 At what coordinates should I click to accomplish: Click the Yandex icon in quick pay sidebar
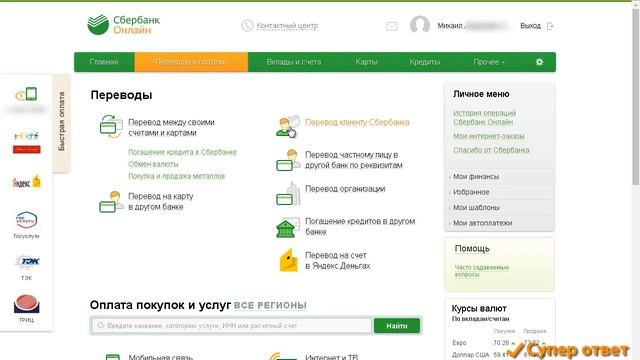pos(27,182)
